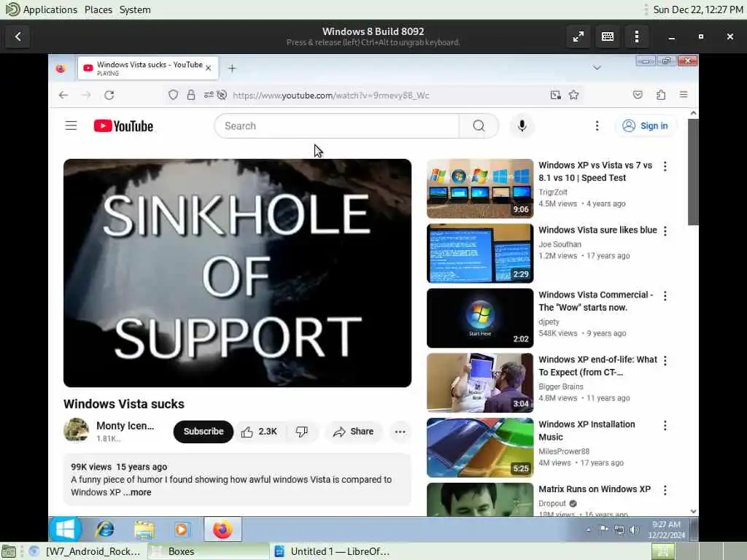Screen dimensions: 747x560
Task: Open Windows XP Installation Music thumbnail
Action: click(480, 448)
